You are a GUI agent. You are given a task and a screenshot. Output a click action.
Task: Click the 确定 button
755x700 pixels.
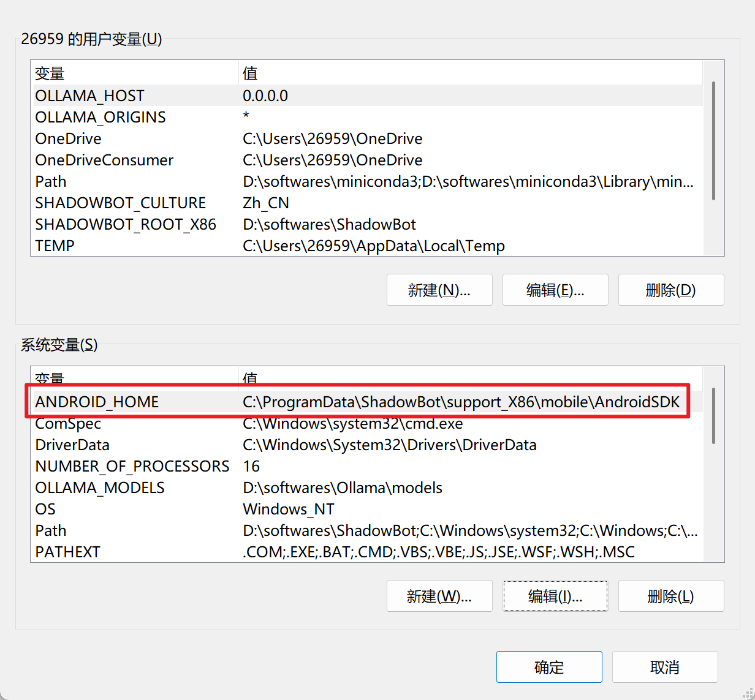548,667
